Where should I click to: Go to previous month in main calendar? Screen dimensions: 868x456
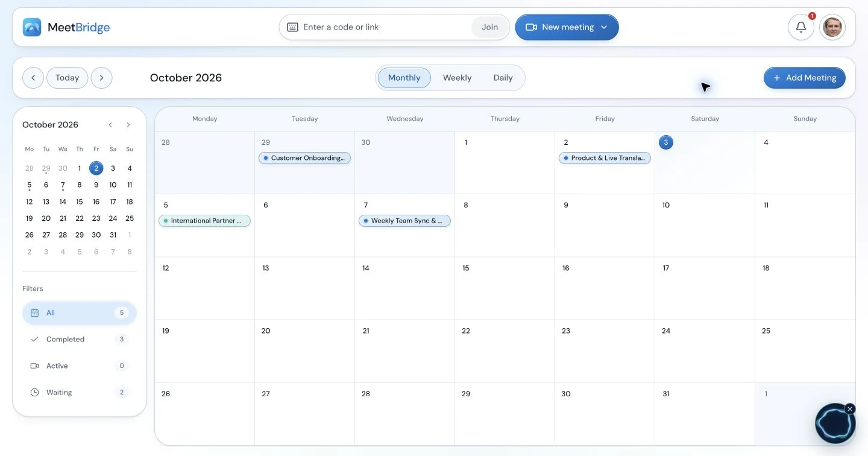(x=33, y=78)
